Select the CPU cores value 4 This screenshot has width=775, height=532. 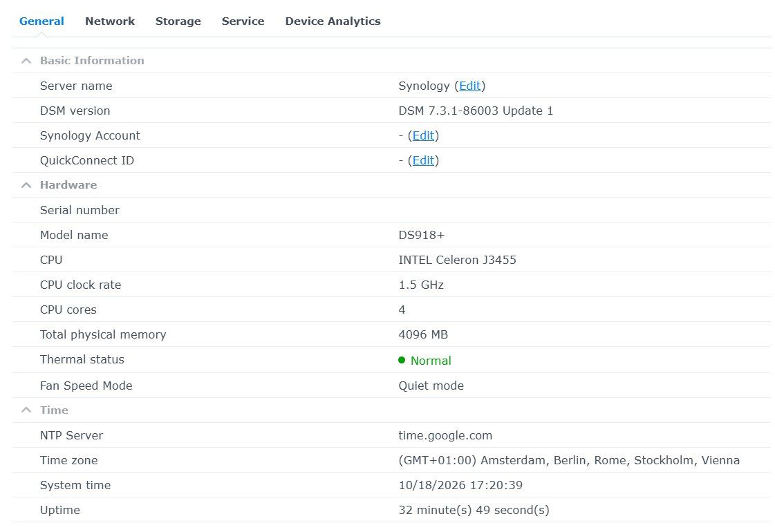click(402, 310)
